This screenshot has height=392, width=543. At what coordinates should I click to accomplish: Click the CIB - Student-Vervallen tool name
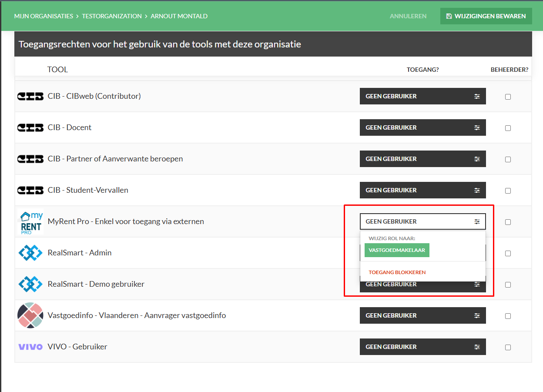[x=88, y=190]
